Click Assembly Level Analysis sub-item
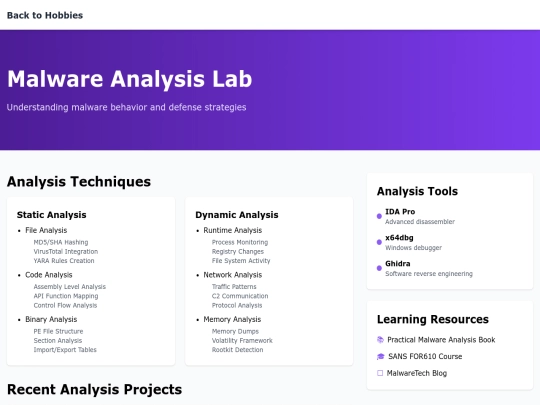Image resolution: width=540 pixels, height=405 pixels. coord(70,287)
